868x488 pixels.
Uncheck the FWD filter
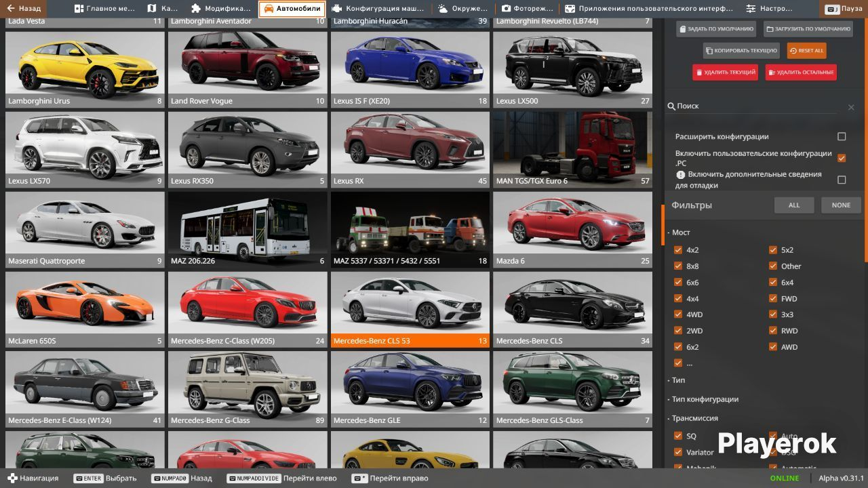pyautogui.click(x=773, y=298)
